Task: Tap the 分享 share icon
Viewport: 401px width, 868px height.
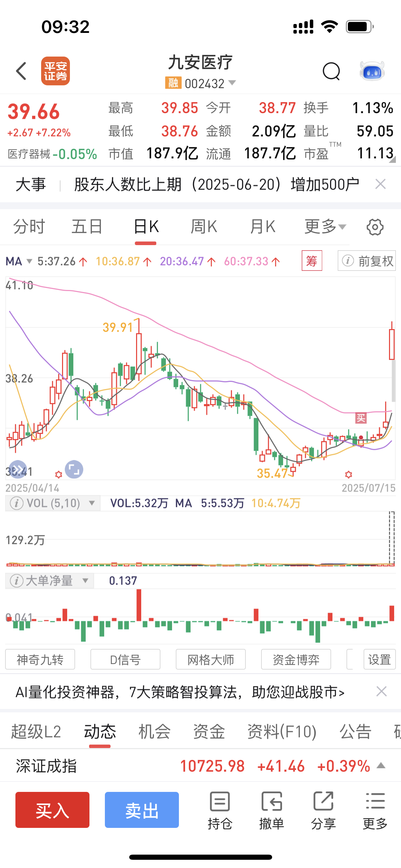Action: tap(324, 810)
